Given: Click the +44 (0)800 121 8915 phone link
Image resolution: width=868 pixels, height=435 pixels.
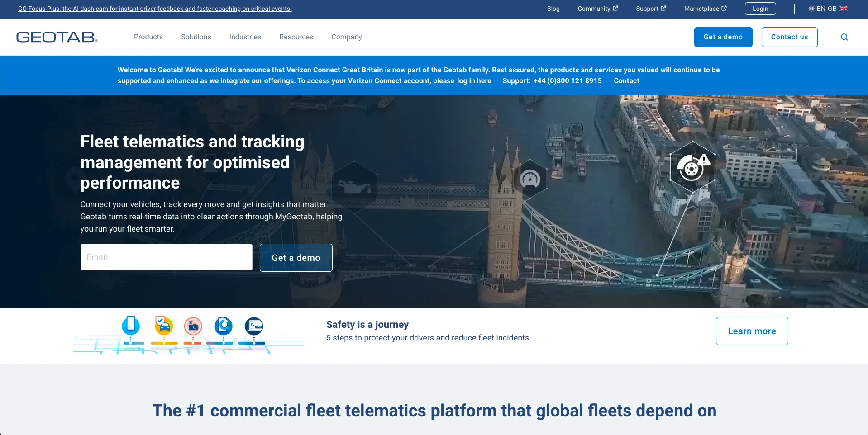Looking at the screenshot, I should pyautogui.click(x=568, y=80).
